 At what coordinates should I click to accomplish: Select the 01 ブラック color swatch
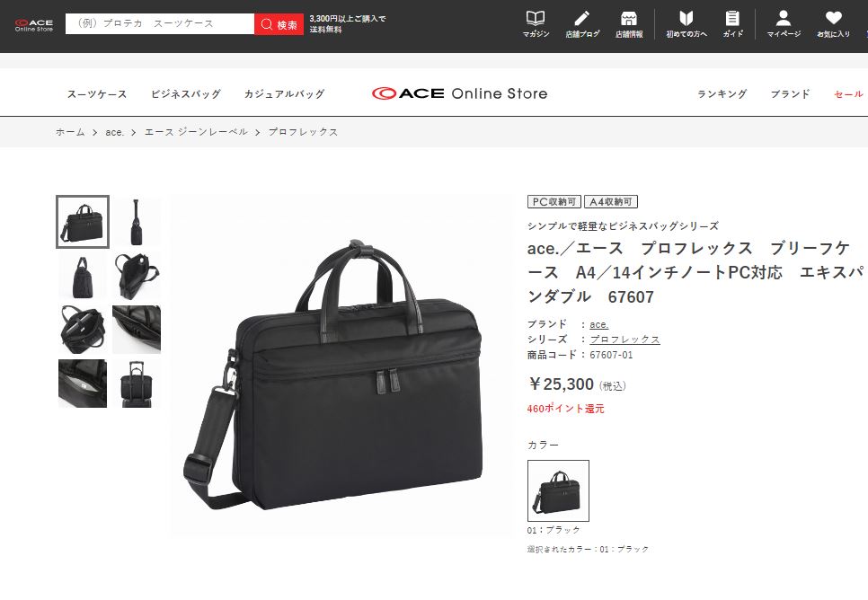point(558,490)
